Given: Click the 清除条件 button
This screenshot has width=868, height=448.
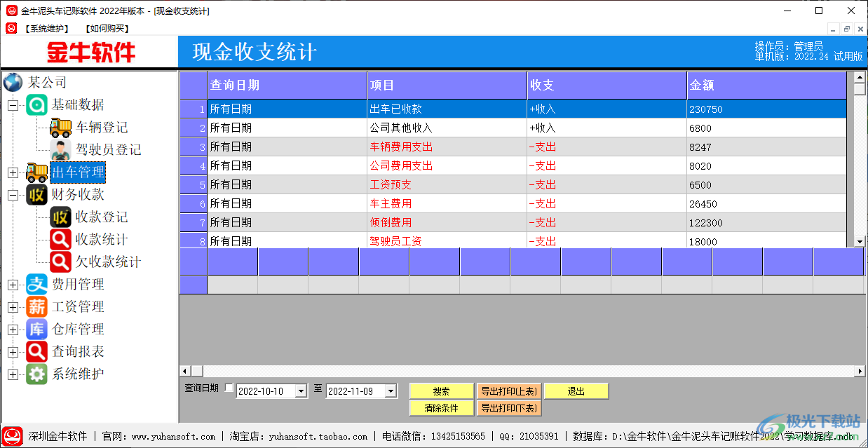Looking at the screenshot, I should point(442,408).
